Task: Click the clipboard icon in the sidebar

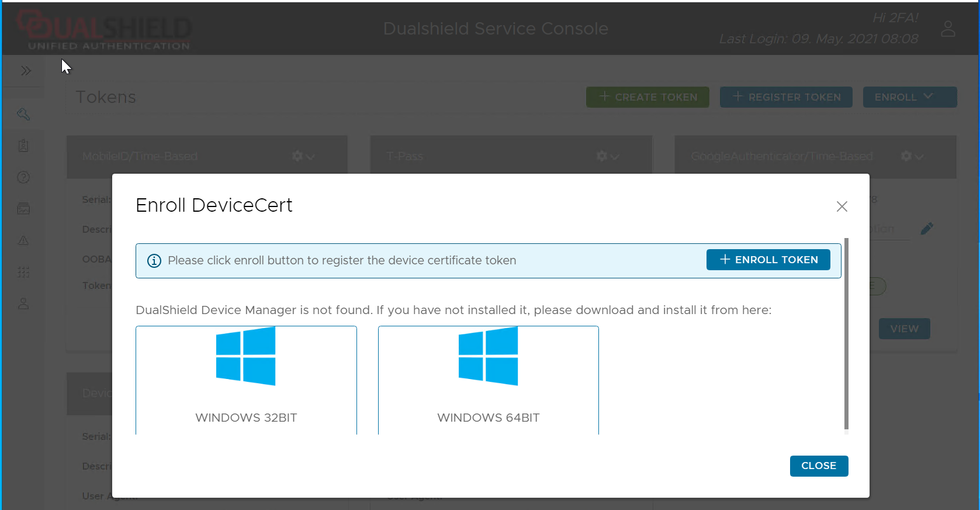Action: (23, 146)
